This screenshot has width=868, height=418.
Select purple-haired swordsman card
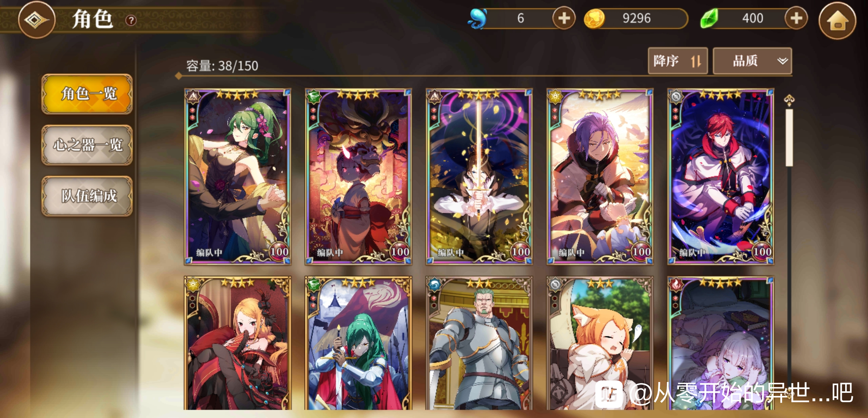600,176
